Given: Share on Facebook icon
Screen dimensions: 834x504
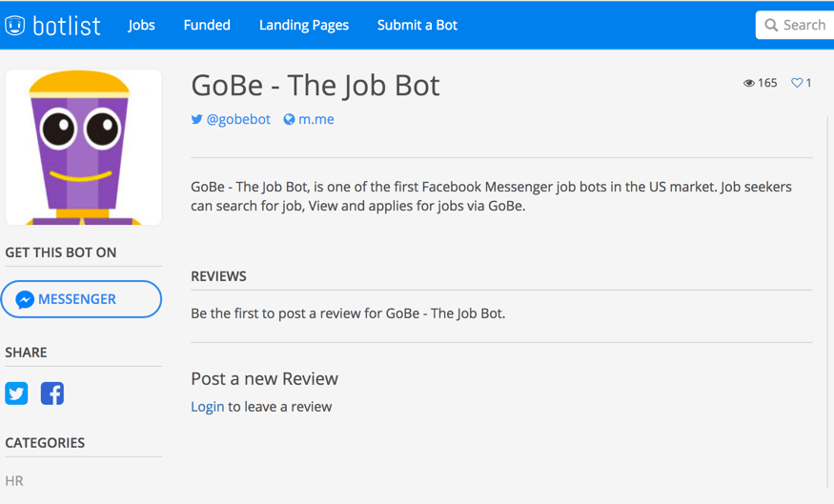Looking at the screenshot, I should pos(52,393).
